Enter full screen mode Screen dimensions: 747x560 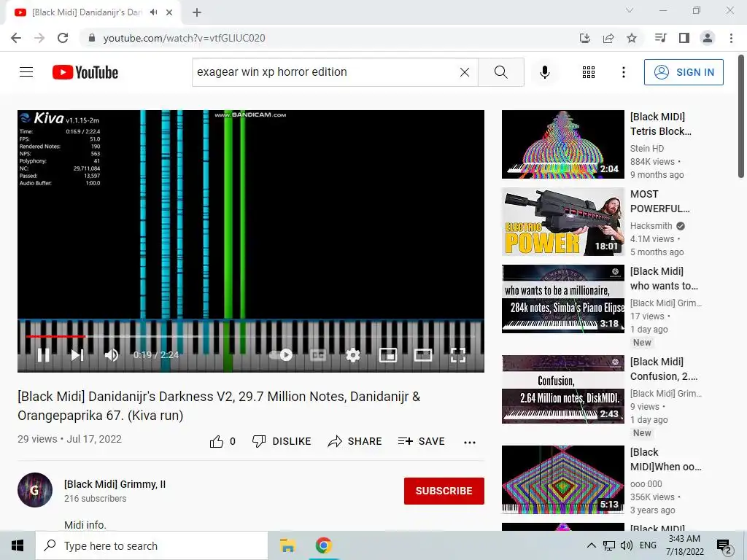pyautogui.click(x=458, y=355)
